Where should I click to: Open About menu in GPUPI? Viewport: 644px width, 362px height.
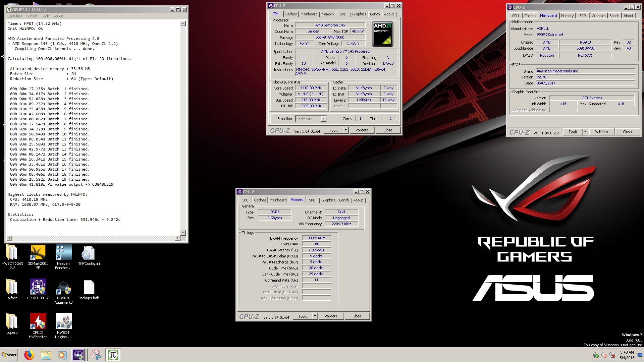point(58,16)
